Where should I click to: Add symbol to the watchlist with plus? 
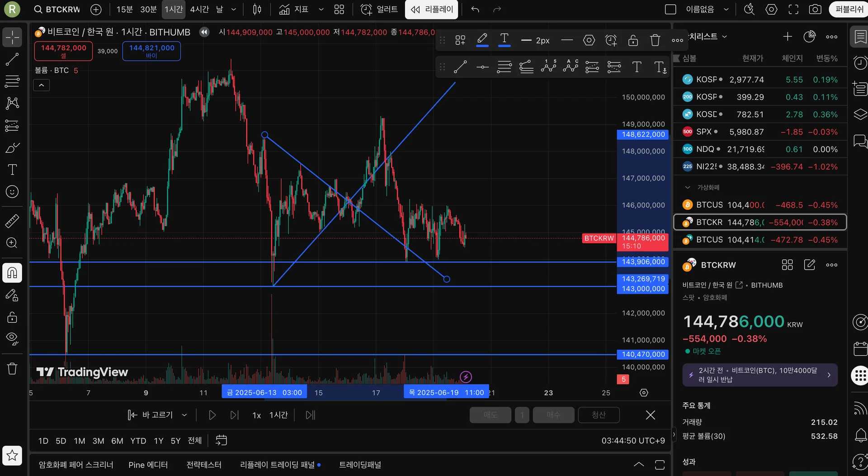tap(788, 37)
